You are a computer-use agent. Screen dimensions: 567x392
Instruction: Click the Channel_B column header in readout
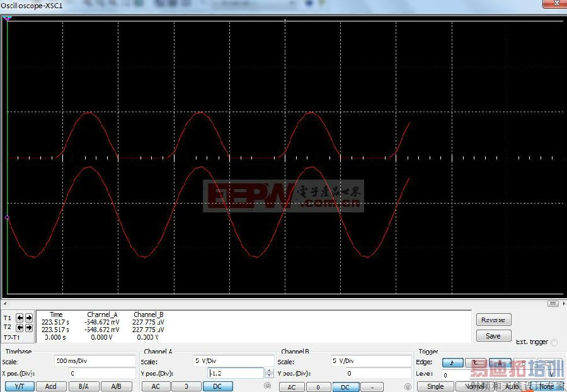coord(149,314)
